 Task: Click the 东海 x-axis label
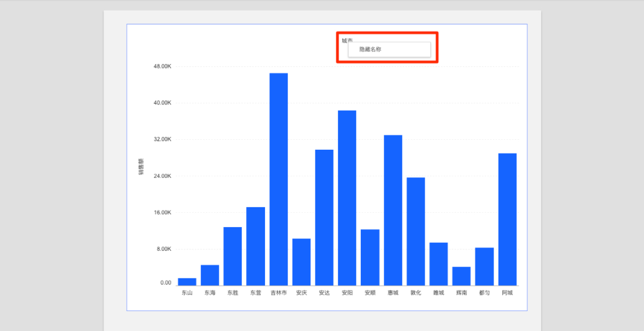tap(210, 293)
